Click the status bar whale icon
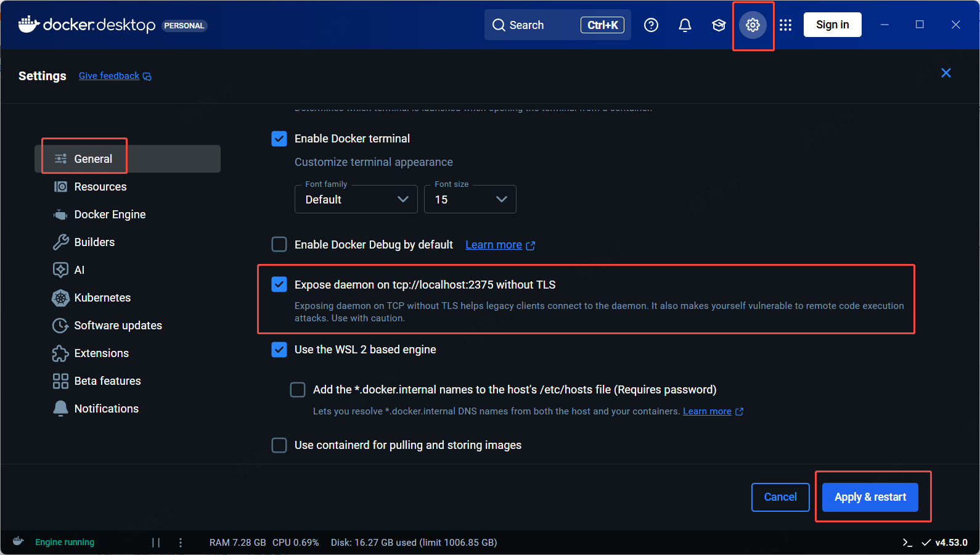980x555 pixels. pos(18,541)
